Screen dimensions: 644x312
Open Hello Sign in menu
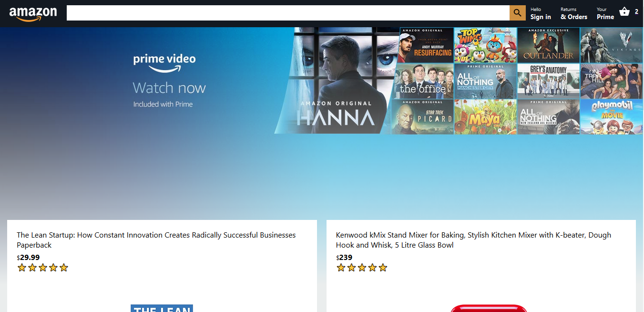tap(541, 13)
